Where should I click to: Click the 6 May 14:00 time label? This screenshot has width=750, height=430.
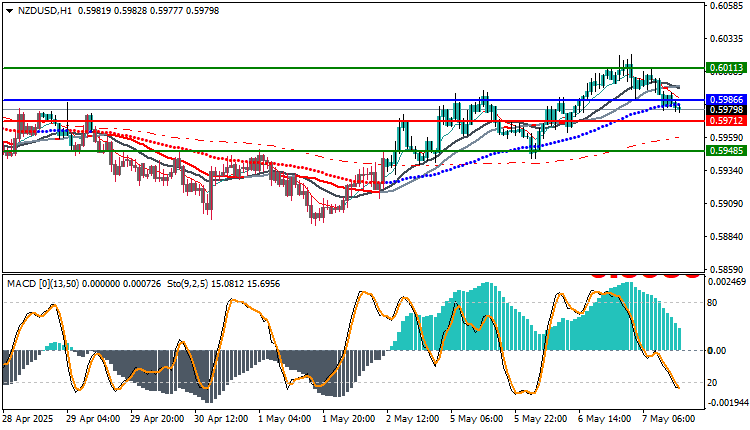tap(605, 419)
